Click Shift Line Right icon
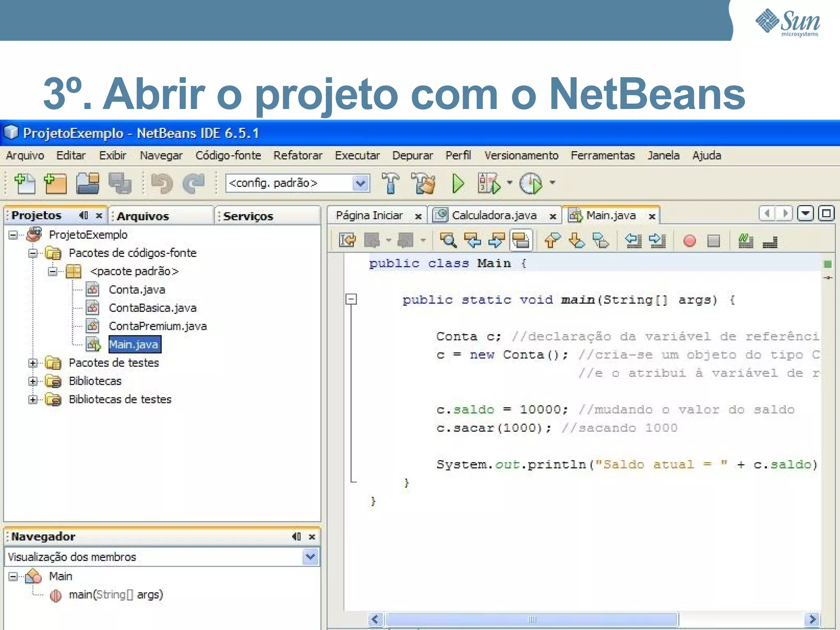Screen dimensions: 840x630 coord(657,240)
